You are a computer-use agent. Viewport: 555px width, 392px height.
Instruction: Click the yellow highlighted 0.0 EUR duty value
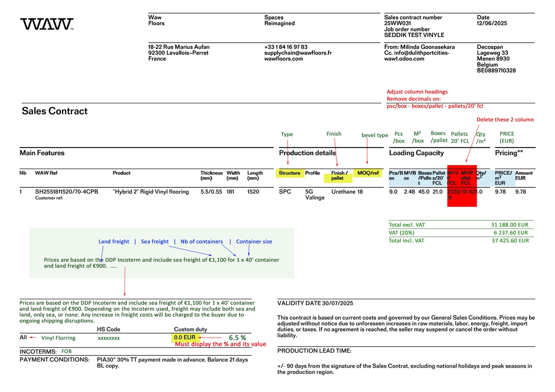click(x=185, y=338)
